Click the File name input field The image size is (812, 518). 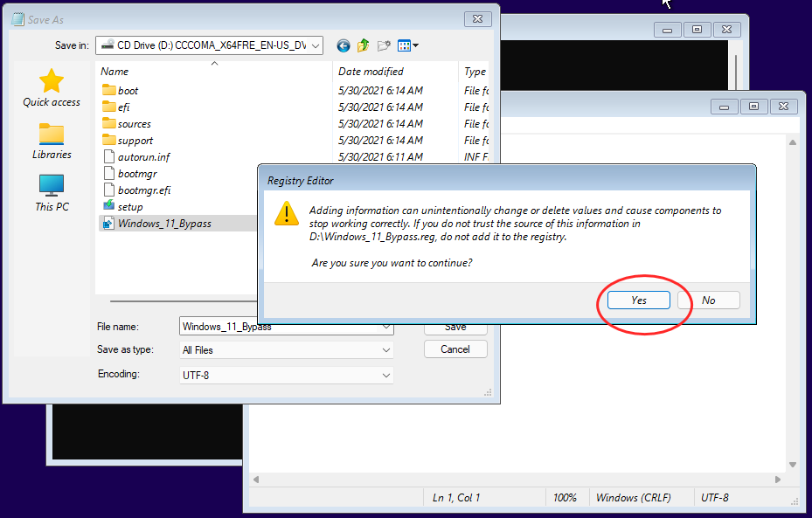280,327
